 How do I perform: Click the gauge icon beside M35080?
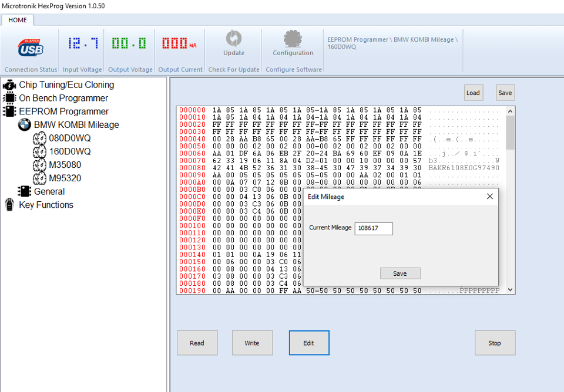point(39,165)
